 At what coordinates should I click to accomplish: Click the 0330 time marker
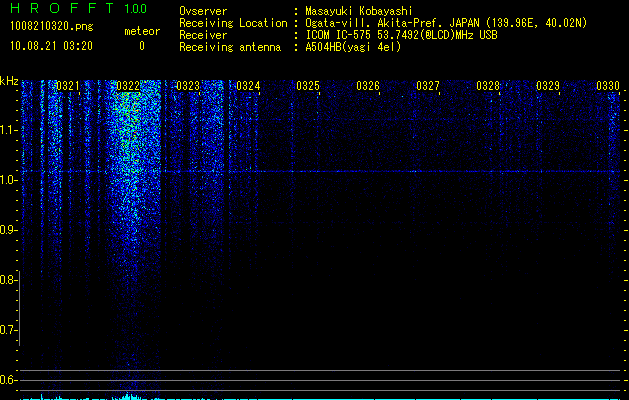point(608,86)
